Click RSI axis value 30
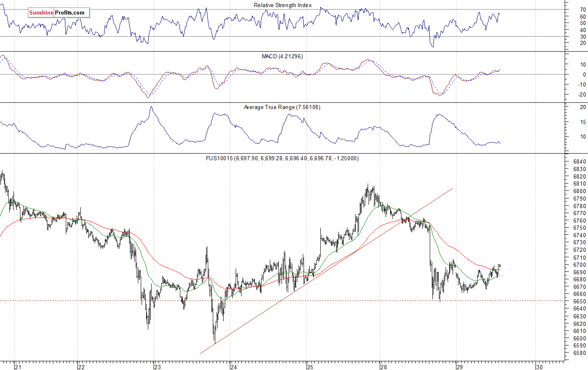This screenshot has width=588, height=370. coord(583,37)
